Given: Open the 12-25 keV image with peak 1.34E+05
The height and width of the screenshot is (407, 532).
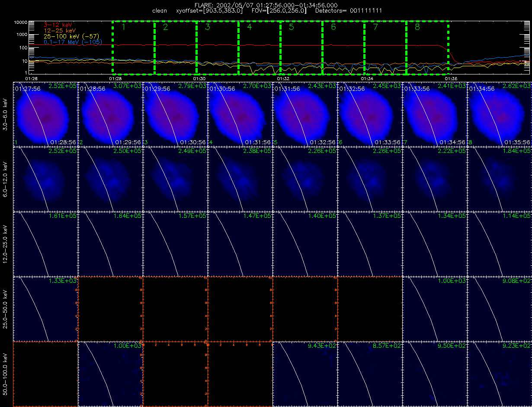Looking at the screenshot, I should [435, 244].
